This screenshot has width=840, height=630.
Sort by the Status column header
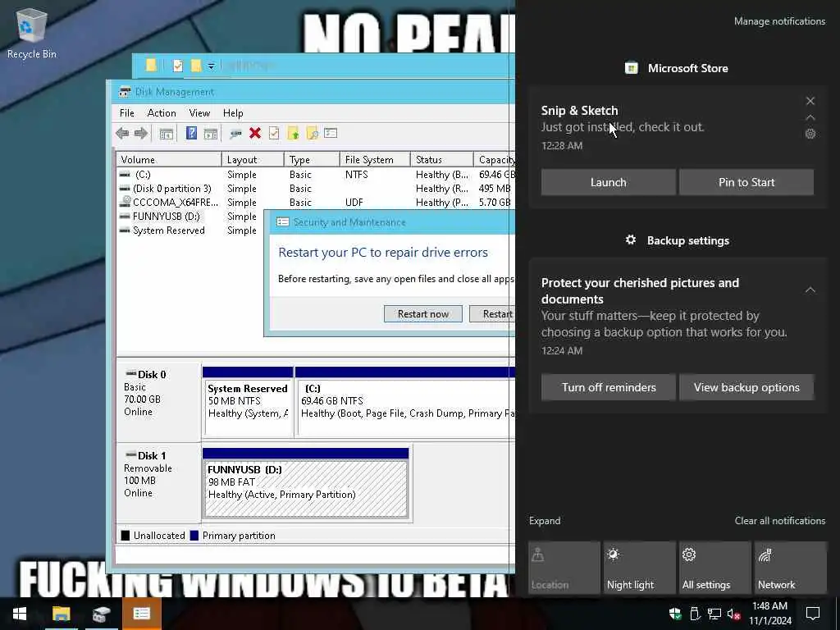(x=441, y=160)
